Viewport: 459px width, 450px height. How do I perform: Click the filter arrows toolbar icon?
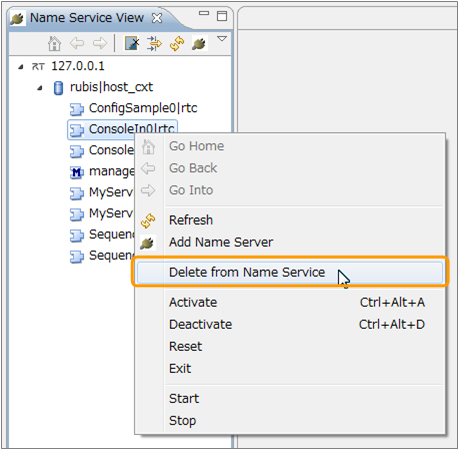click(154, 43)
